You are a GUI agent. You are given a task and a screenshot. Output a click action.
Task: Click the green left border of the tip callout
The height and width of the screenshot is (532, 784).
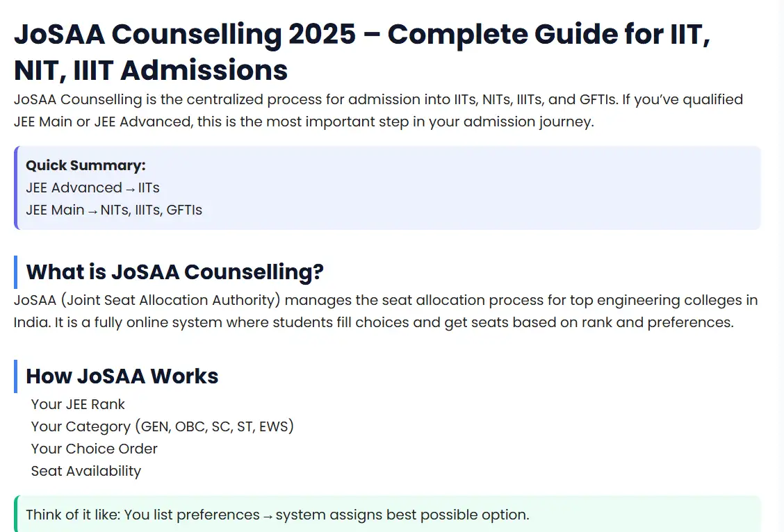16,513
